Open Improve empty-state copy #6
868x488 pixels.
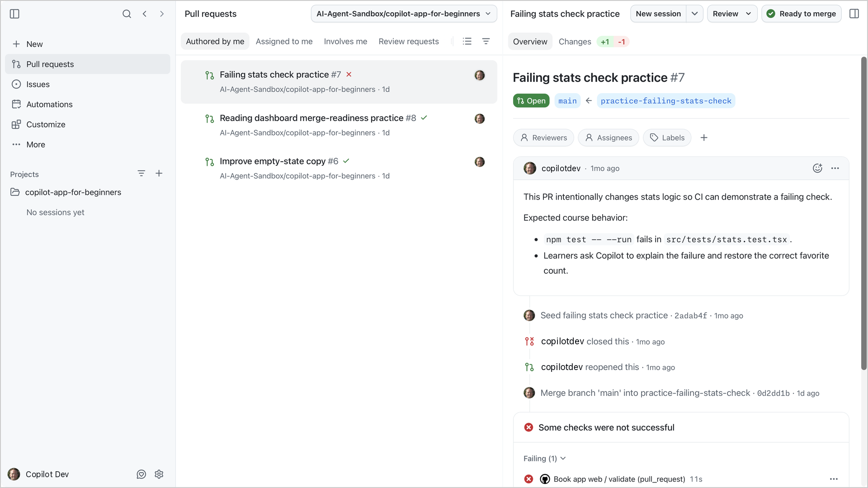point(339,169)
